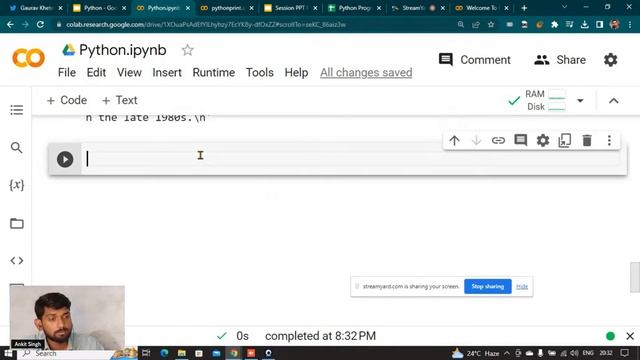Open the RAM and Disk resource indicator
Viewport: 640px width, 360px height.
pos(545,100)
